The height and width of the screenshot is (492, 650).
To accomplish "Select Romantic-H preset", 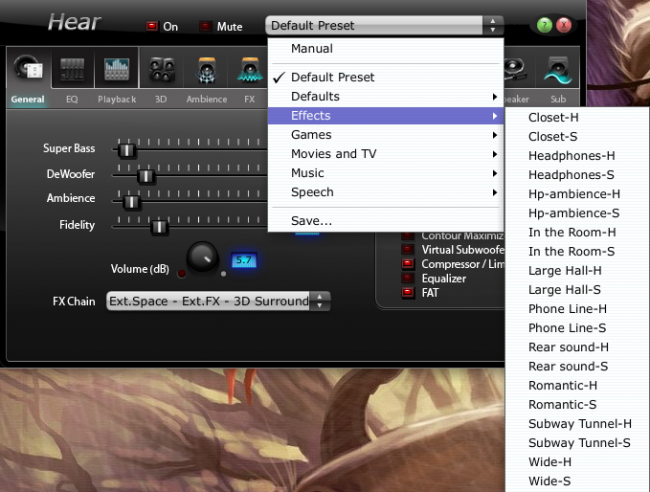I will [577, 385].
